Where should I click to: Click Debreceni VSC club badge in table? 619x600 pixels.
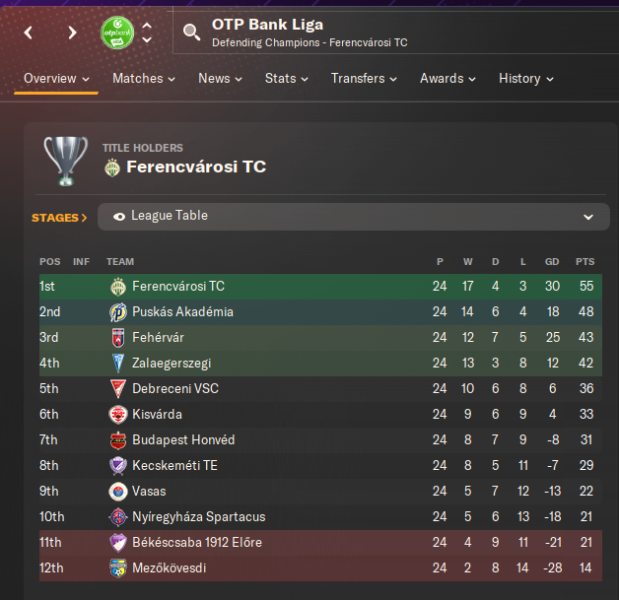pos(118,389)
